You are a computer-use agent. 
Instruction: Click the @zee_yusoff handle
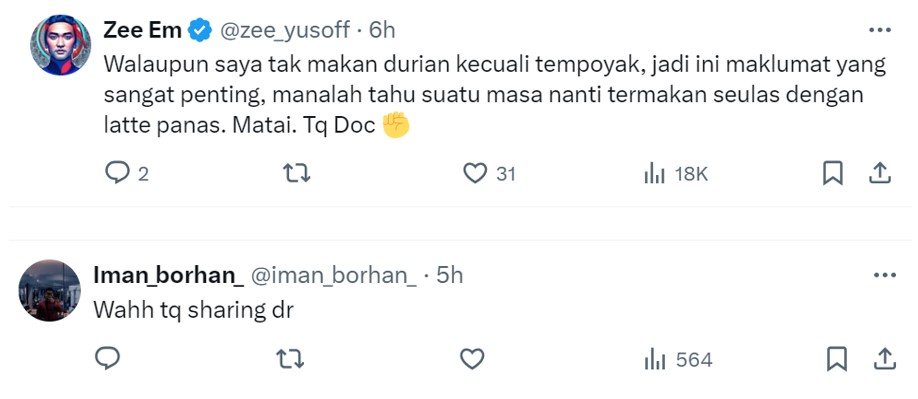pyautogui.click(x=285, y=30)
